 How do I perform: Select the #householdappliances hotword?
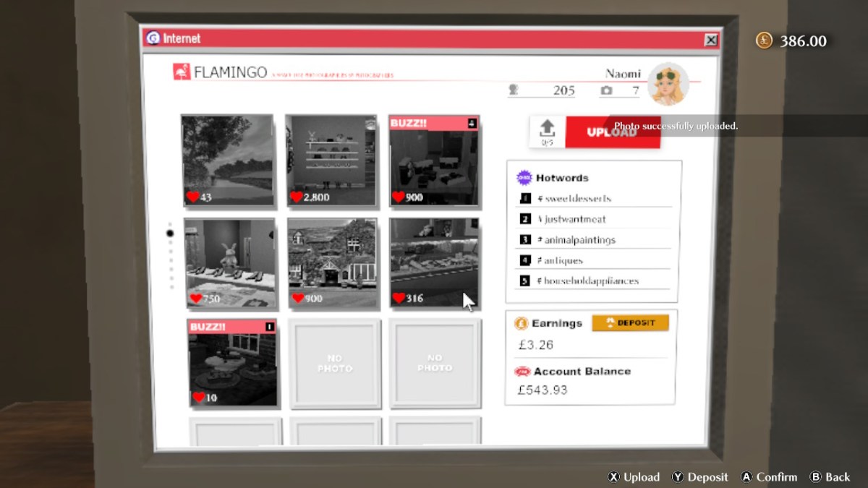pyautogui.click(x=591, y=281)
